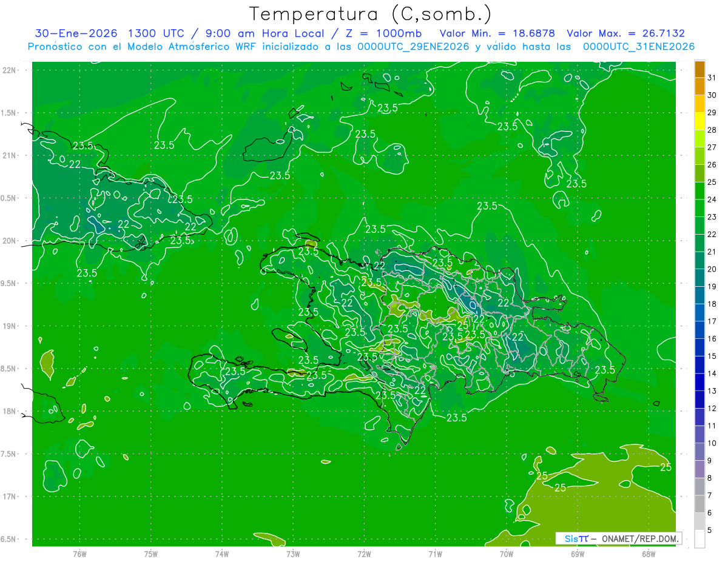Click 'Valor Max. = 26.7132' text
728x562 pixels.
[625, 33]
